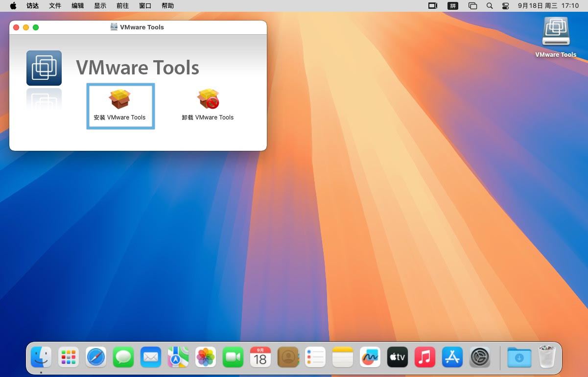This screenshot has width=588, height=377.
Task: Select the VMware Tools disk on desktop
Action: click(556, 33)
